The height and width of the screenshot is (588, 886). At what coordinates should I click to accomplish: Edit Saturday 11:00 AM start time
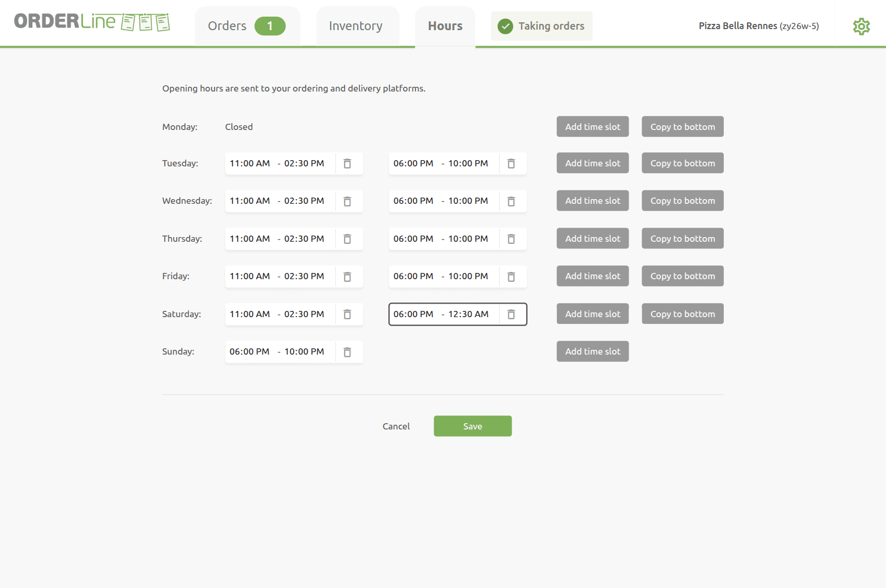pyautogui.click(x=250, y=314)
